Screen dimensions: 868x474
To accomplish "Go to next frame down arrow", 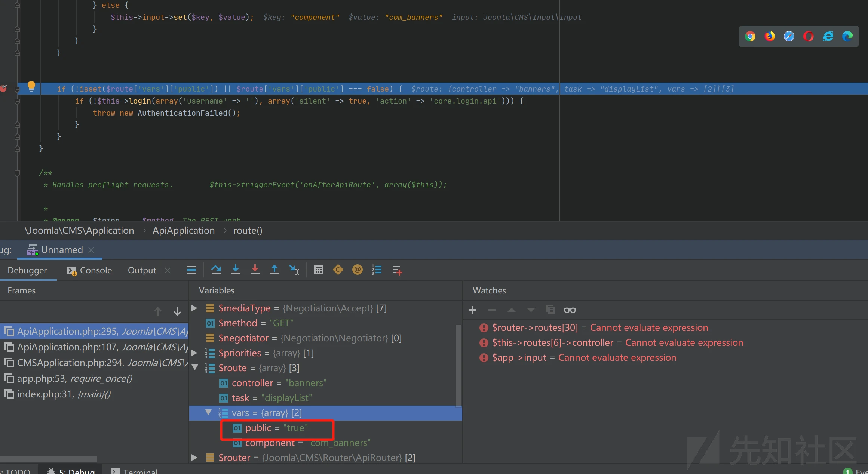I will pos(177,311).
